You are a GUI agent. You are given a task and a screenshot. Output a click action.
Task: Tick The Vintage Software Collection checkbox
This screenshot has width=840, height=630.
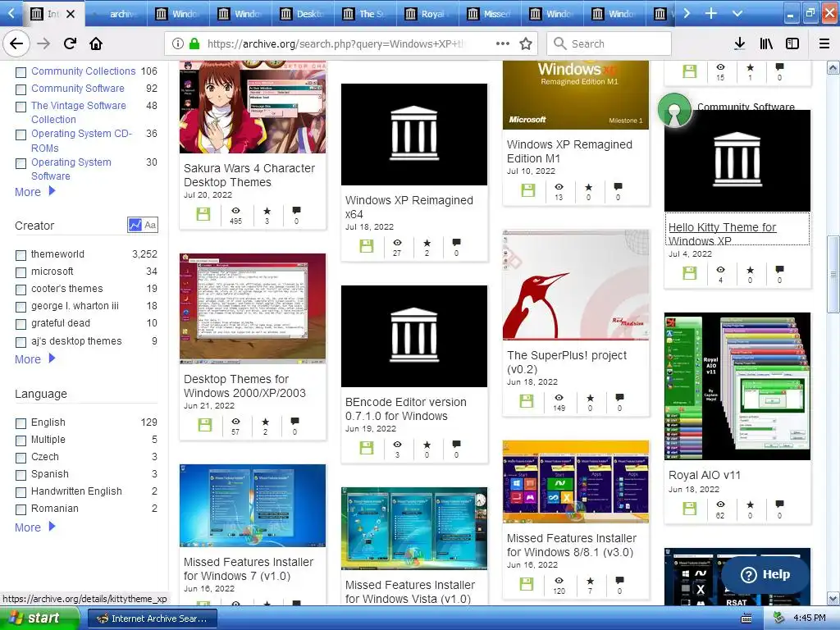(21, 107)
